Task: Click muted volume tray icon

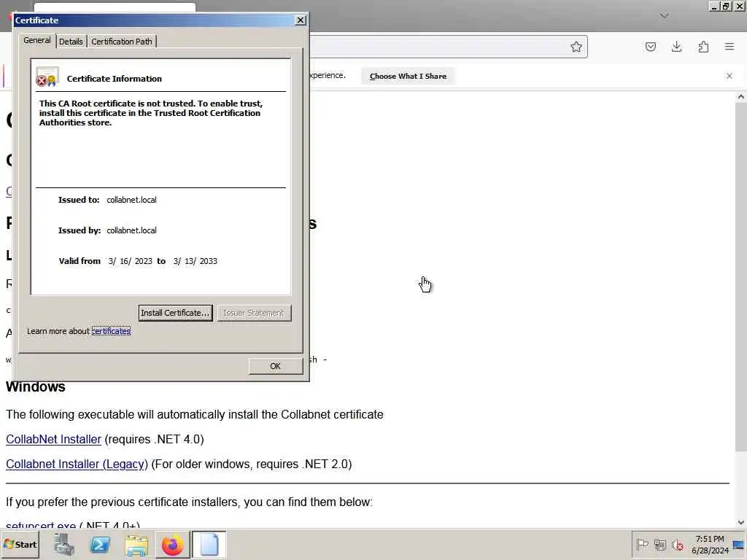Action: (677, 544)
